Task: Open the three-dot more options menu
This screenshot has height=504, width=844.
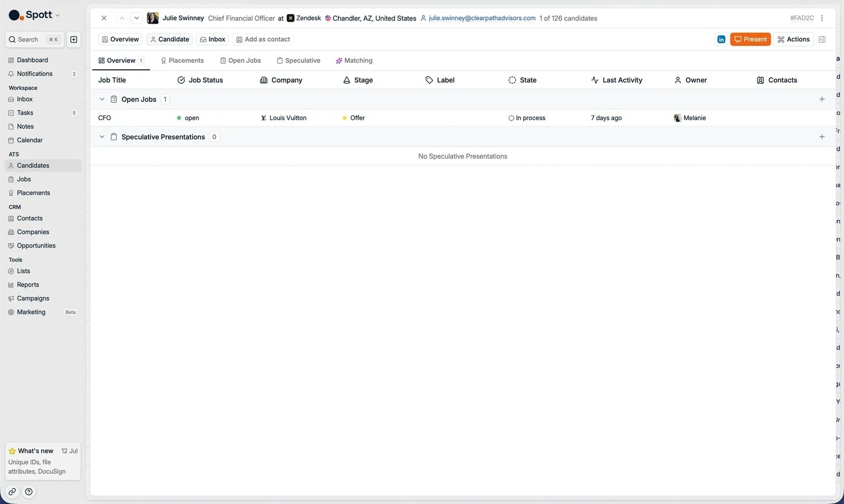Action: tap(822, 18)
